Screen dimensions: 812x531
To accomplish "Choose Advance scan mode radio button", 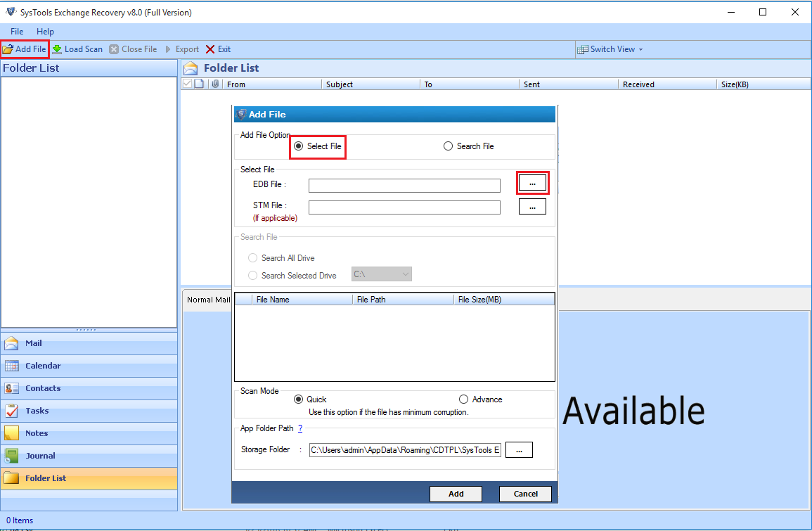I will click(x=463, y=399).
